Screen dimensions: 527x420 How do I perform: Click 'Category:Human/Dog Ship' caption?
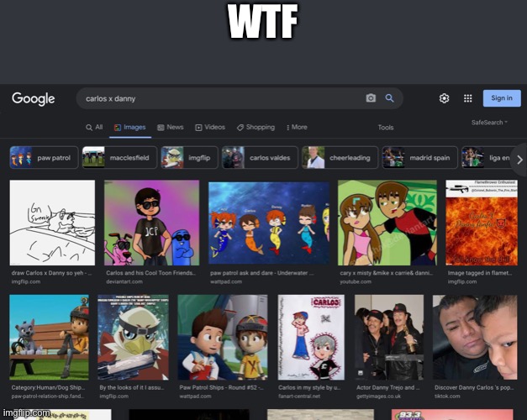click(48, 387)
